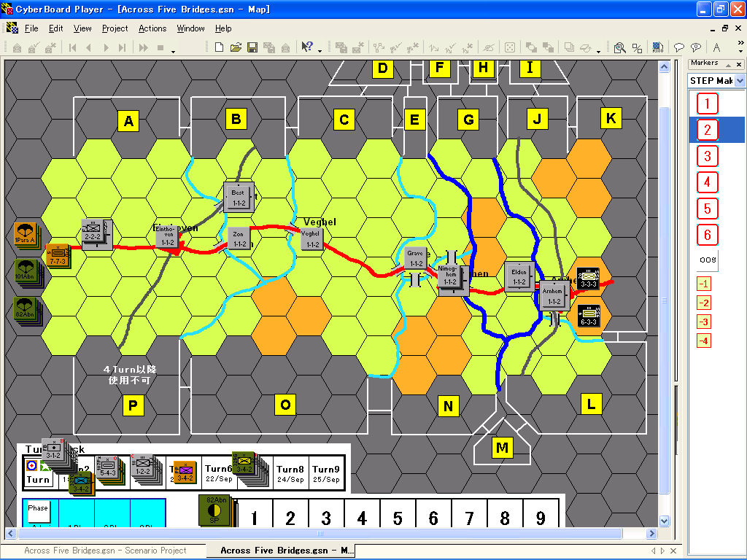Screen dimensions: 747x560
Task: Click the black 6-3-3 SS counter
Action: click(589, 316)
